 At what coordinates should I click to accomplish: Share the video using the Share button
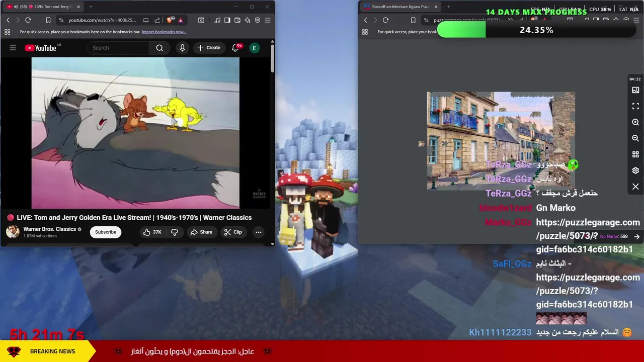point(201,232)
